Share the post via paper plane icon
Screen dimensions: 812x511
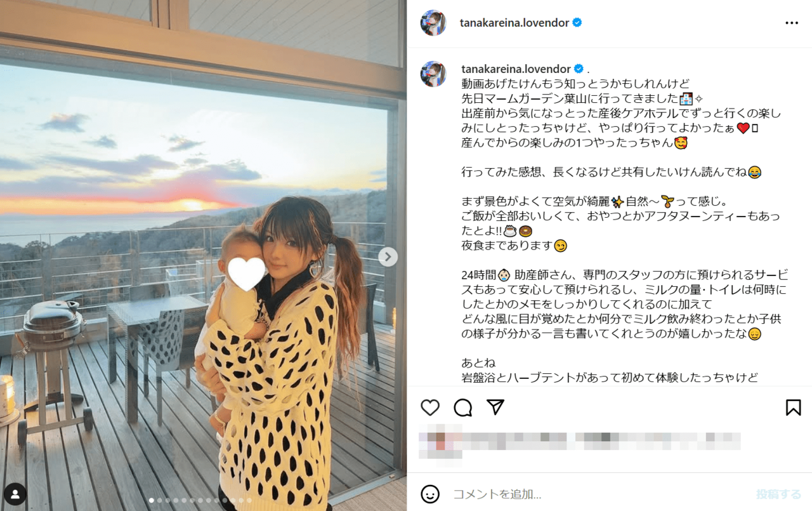pyautogui.click(x=495, y=407)
